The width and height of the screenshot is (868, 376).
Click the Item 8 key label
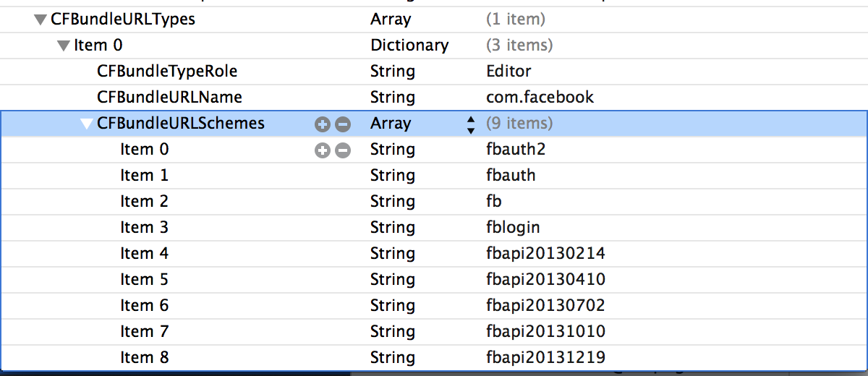point(144,357)
